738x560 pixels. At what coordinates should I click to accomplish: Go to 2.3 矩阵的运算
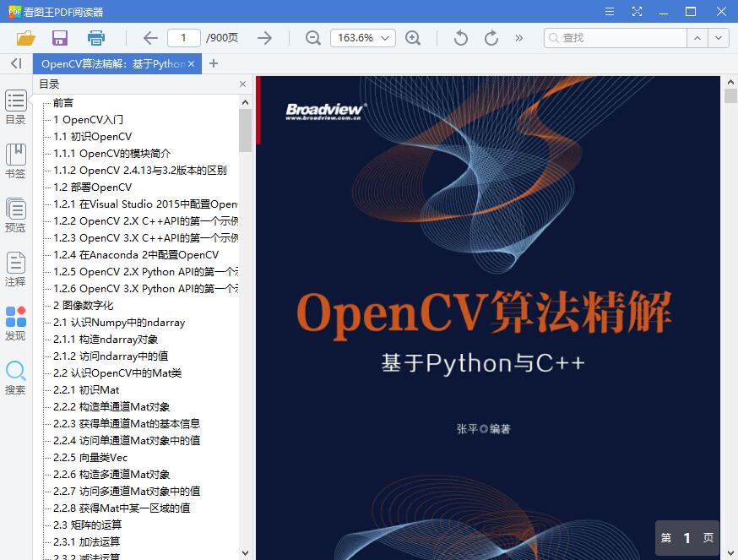87,525
